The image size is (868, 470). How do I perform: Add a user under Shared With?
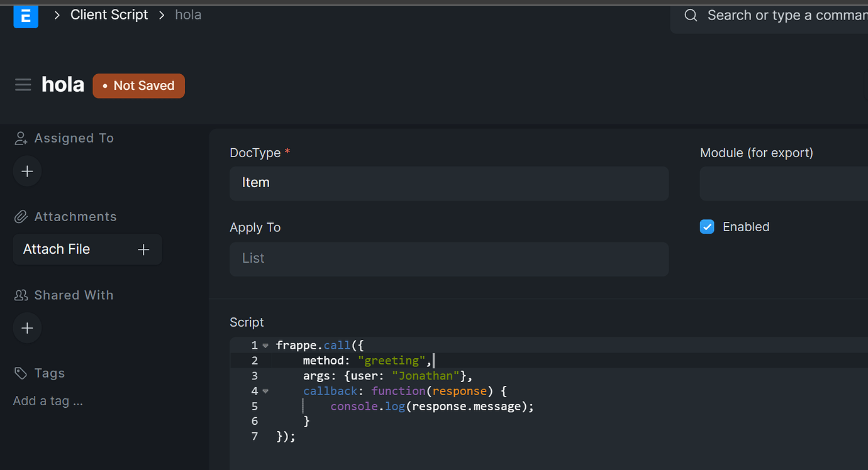26,327
